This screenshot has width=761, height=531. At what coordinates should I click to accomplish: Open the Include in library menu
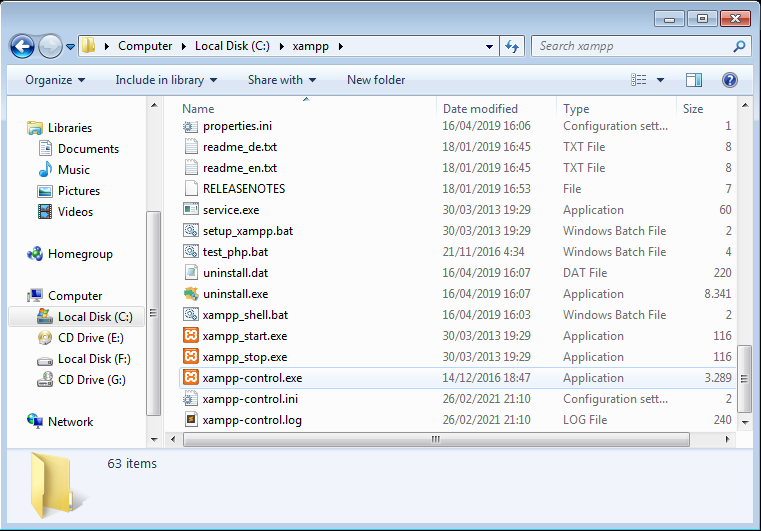166,80
